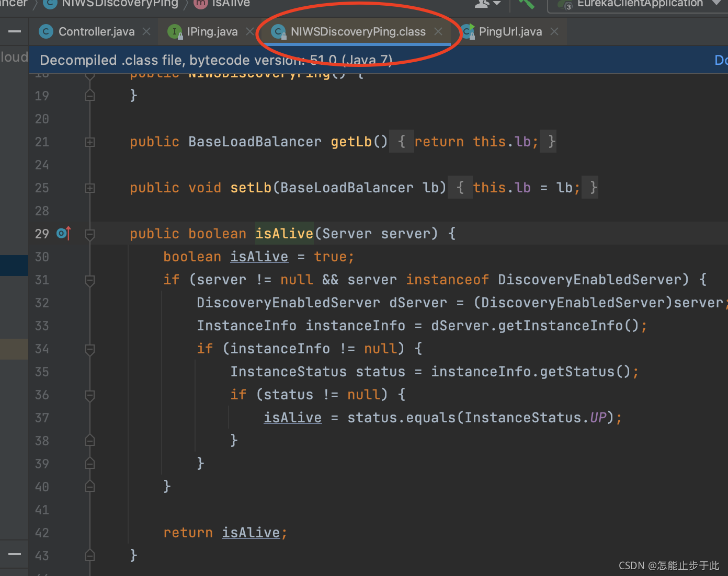Click line number 29 in gutter
This screenshot has width=728, height=576.
coord(42,234)
